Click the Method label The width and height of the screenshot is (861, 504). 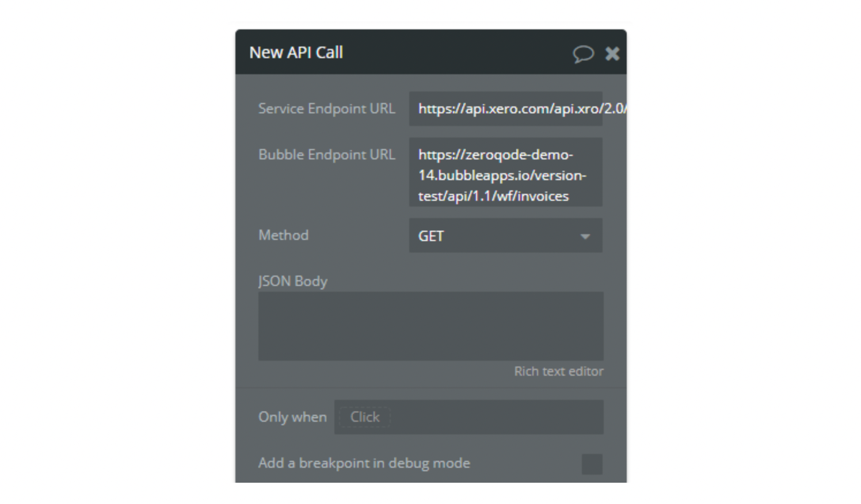click(x=284, y=235)
